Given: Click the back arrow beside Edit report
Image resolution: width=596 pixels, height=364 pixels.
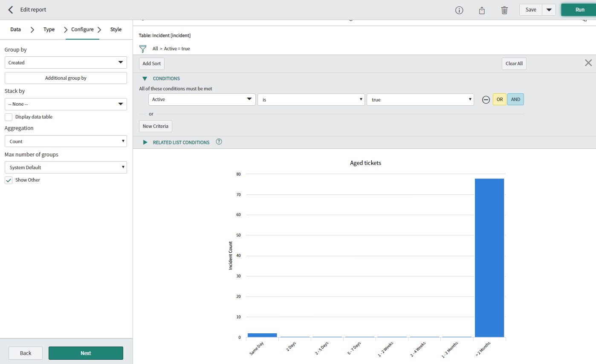Looking at the screenshot, I should (10, 9).
